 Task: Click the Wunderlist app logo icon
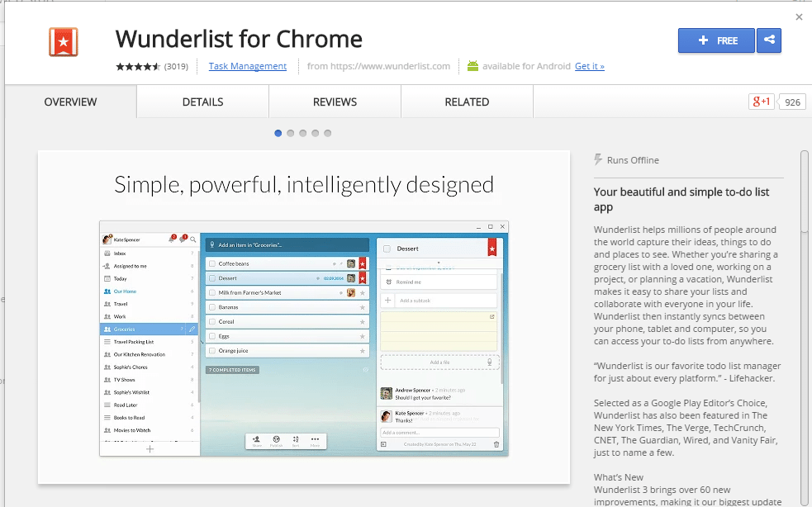click(x=63, y=42)
